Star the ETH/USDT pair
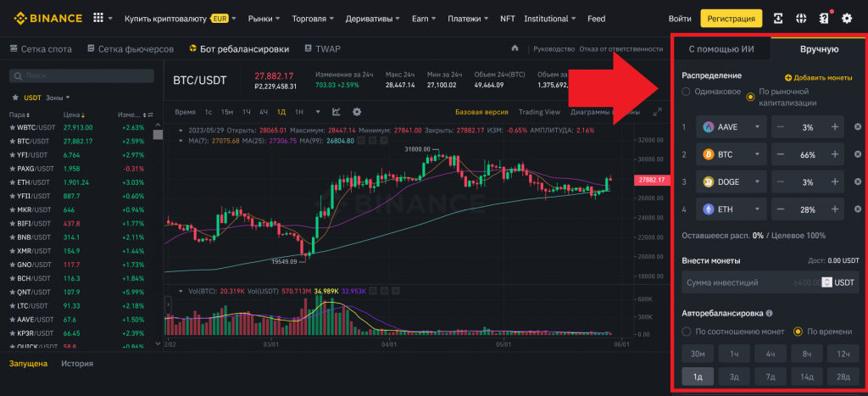Image resolution: width=868 pixels, height=396 pixels. point(12,182)
